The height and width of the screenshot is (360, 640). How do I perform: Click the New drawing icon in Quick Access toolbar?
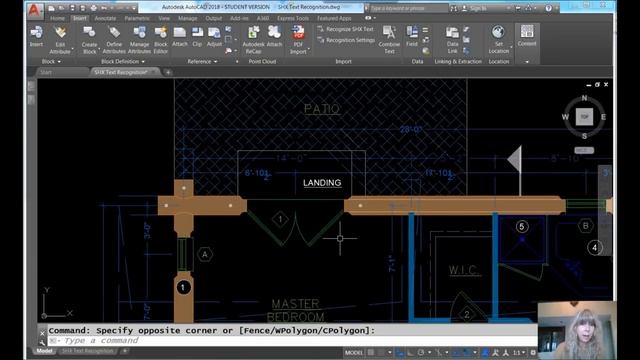pyautogui.click(x=51, y=8)
